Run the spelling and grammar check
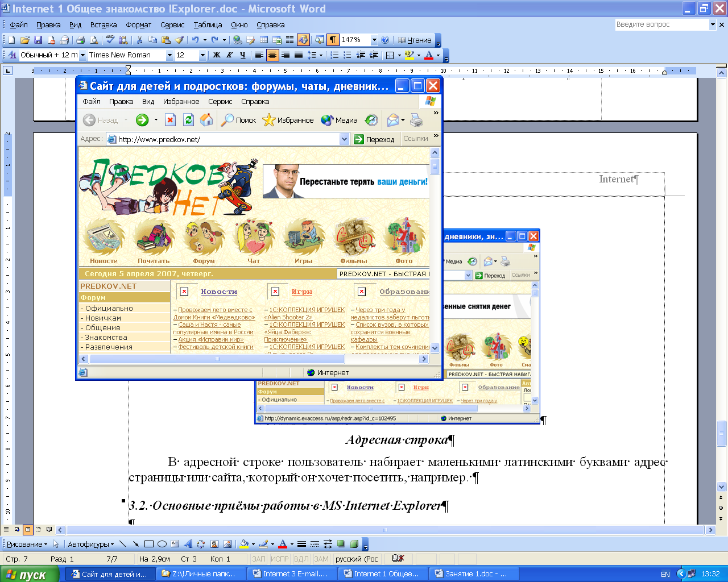Screen dimensions: 728x582 coord(110,40)
